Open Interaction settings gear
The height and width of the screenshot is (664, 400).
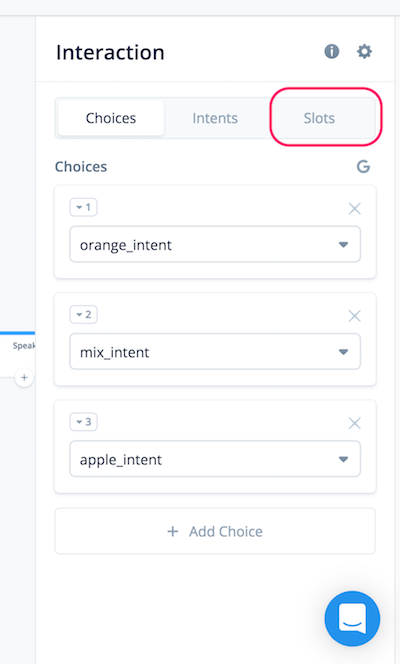coord(364,52)
